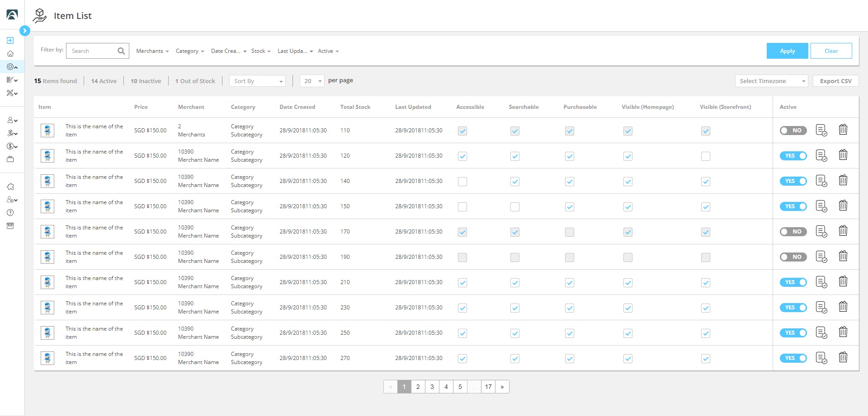Go to page 3 in pagination

point(432,387)
